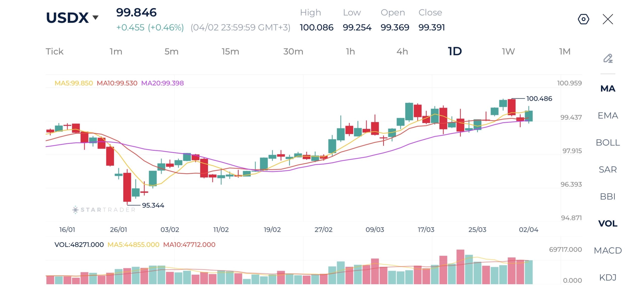Toggle the BOLL indicator overlay
The height and width of the screenshot is (296, 644).
pos(608,143)
